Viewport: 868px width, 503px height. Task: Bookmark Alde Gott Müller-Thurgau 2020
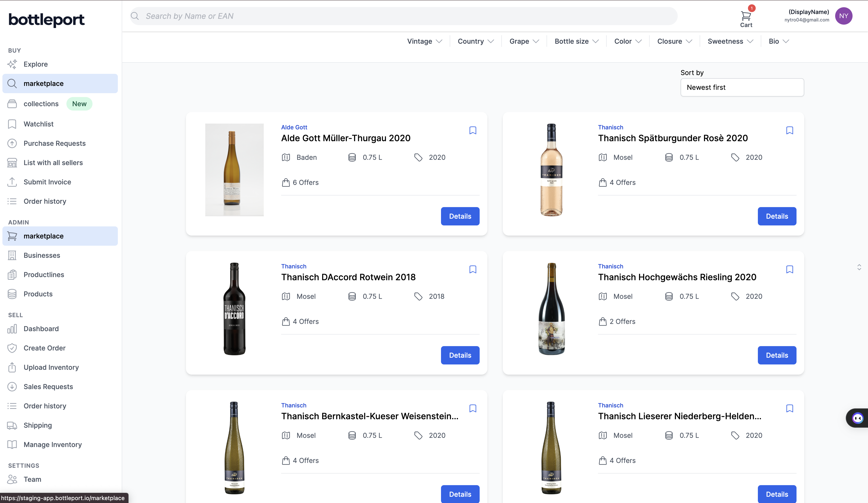(473, 131)
